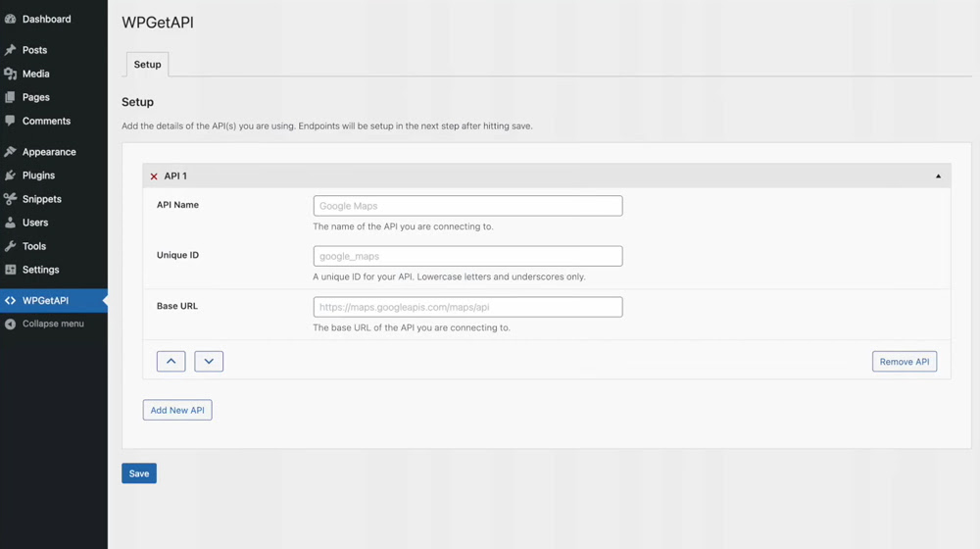
Task: Move API 1 up with chevron button
Action: click(171, 362)
